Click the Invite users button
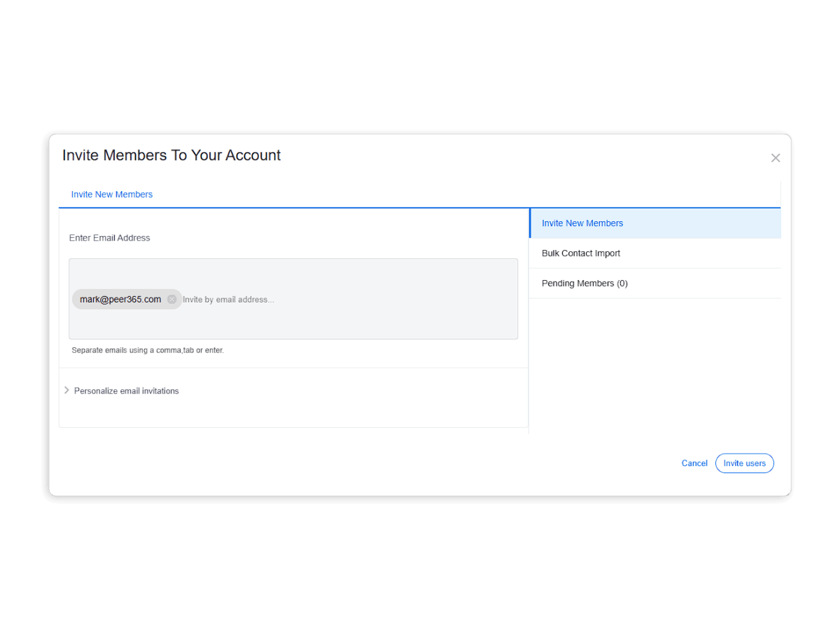 click(744, 463)
